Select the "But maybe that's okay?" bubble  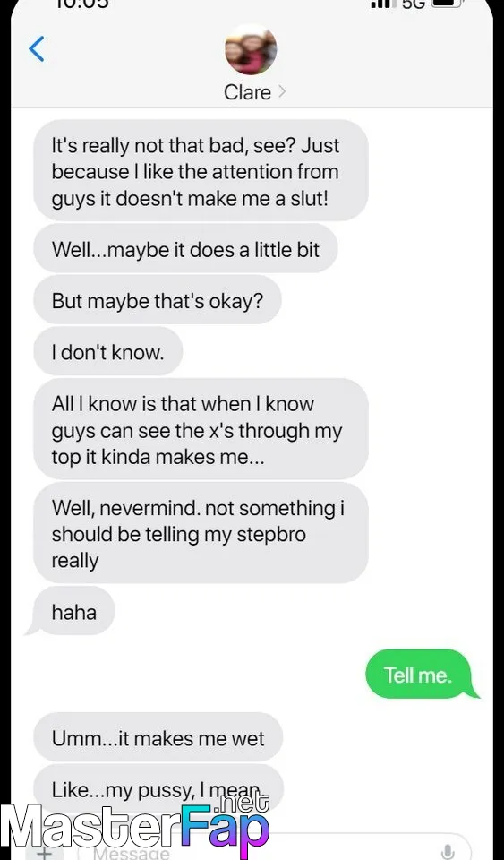pos(158,300)
